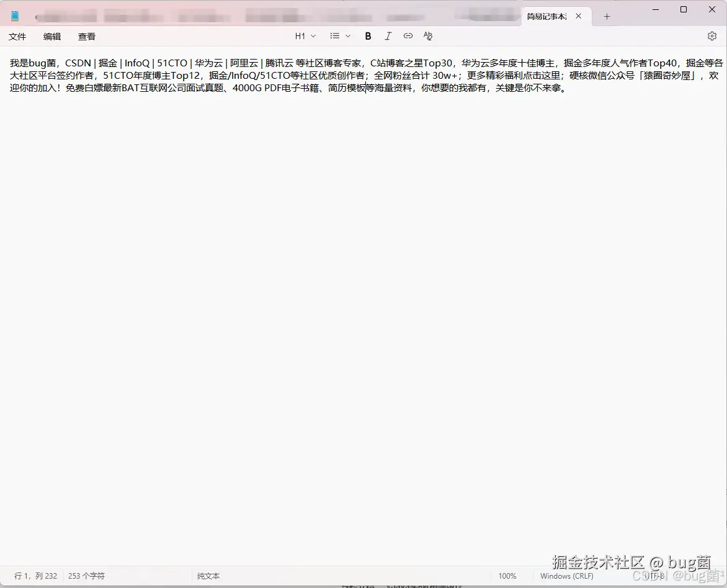Expand the H1 heading dropdown
727x588 pixels.
(x=306, y=36)
